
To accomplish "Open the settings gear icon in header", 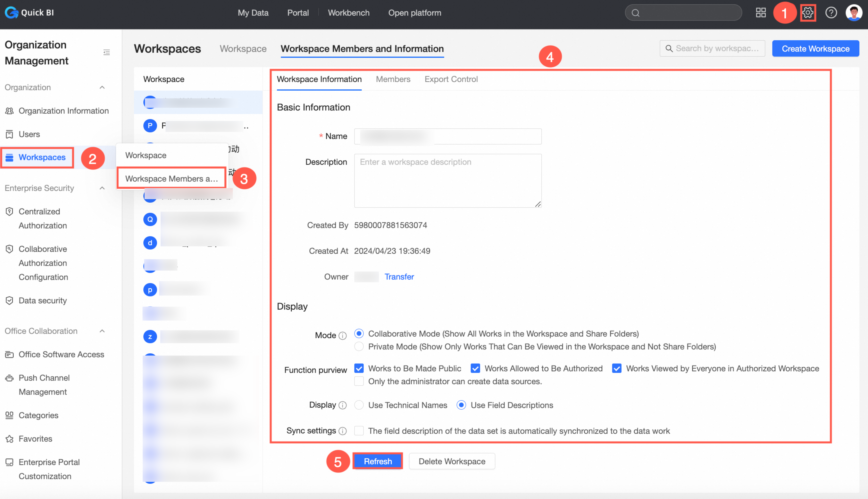I will (x=808, y=13).
